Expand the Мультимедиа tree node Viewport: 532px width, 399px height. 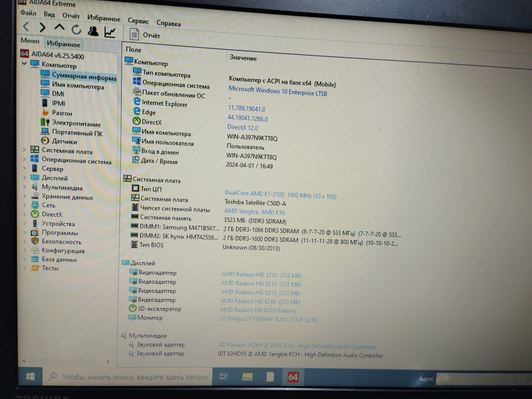24,187
